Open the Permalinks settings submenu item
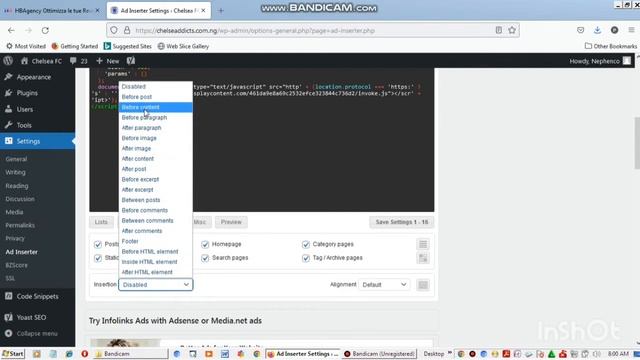640x360 pixels. 20,225
